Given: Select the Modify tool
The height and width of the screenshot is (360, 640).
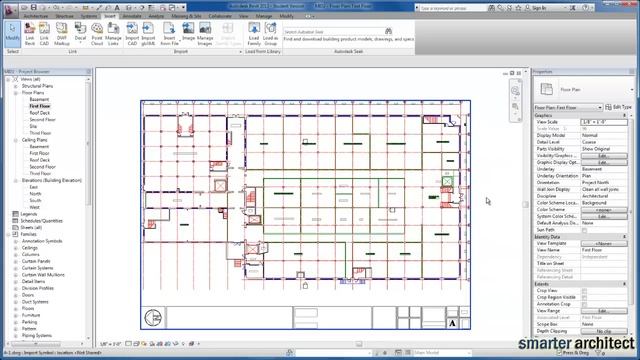Looking at the screenshot, I should tap(12, 33).
